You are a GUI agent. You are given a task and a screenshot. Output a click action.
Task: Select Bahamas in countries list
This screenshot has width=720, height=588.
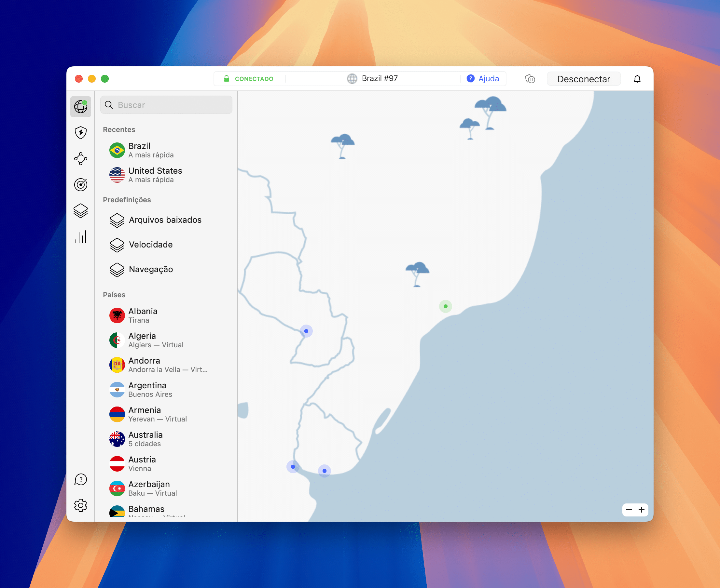pos(166,512)
